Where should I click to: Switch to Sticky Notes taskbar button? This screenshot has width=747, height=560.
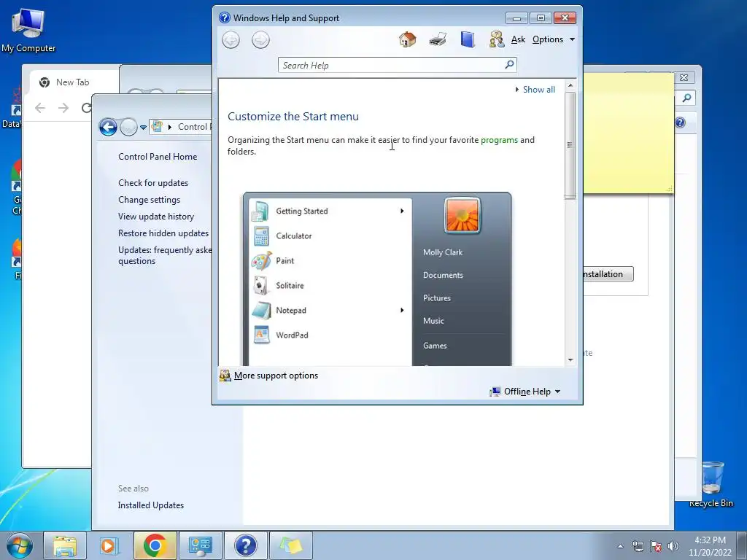pyautogui.click(x=291, y=545)
